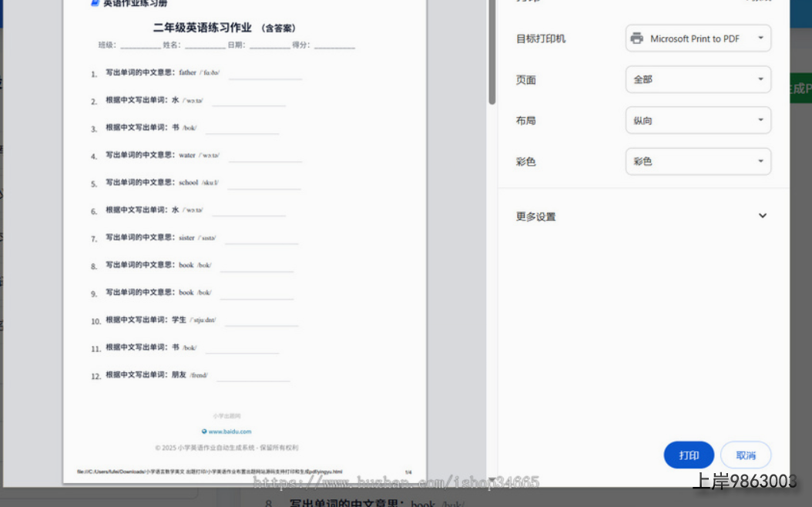Click the printer icon beside Microsoft Print to PDF
Viewport: 812px width, 507px height.
click(x=636, y=39)
